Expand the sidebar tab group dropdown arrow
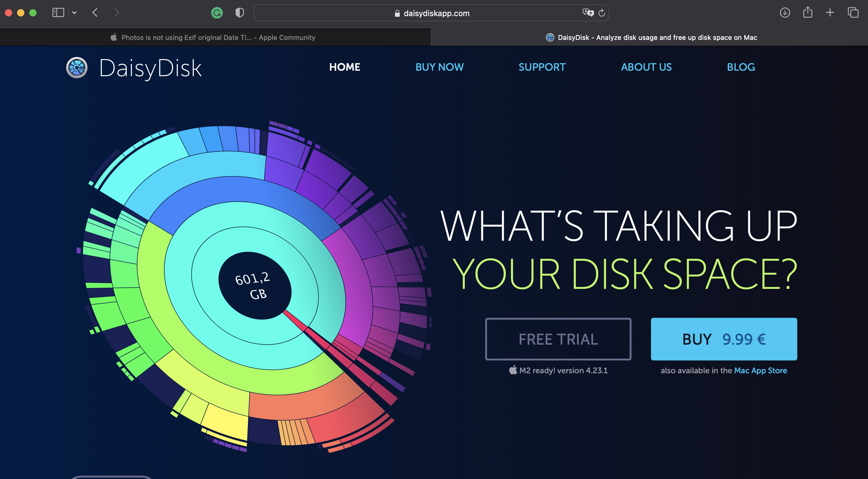Viewport: 868px width, 479px height. coord(74,13)
